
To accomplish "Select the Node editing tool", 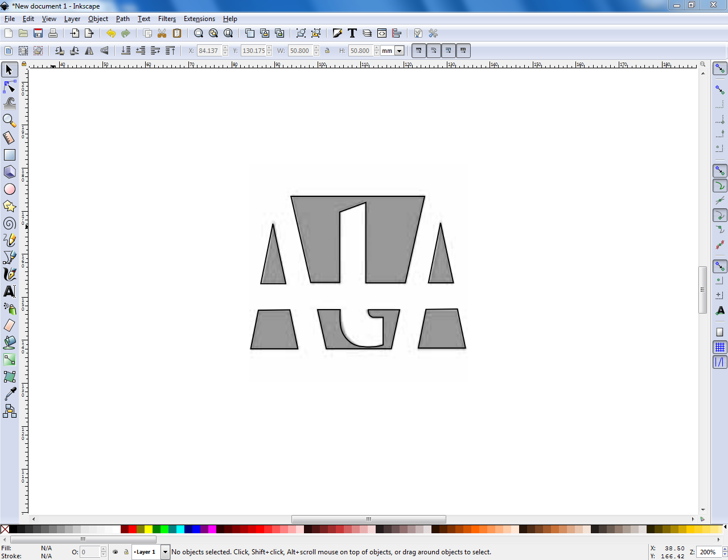I will tap(9, 87).
